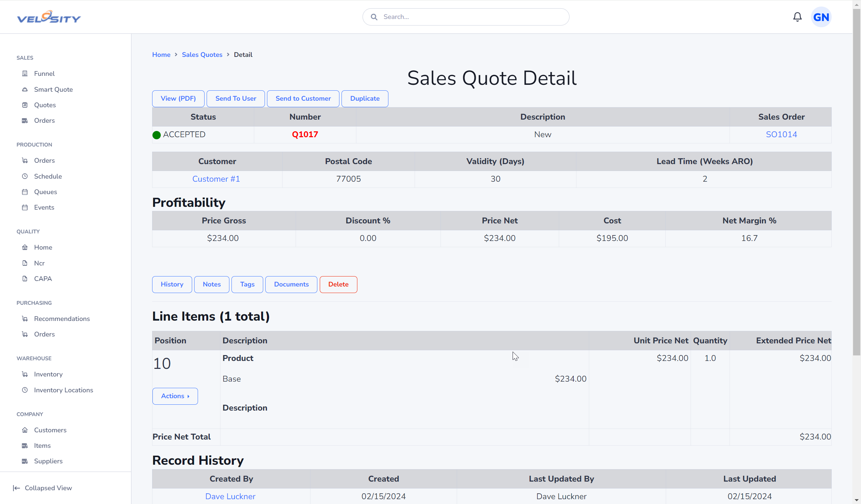
Task: Click the red Delete button
Action: (338, 284)
